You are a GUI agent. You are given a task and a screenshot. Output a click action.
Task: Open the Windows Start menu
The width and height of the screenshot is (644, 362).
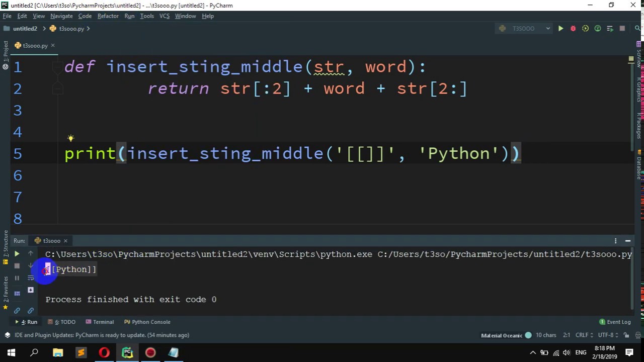11,353
